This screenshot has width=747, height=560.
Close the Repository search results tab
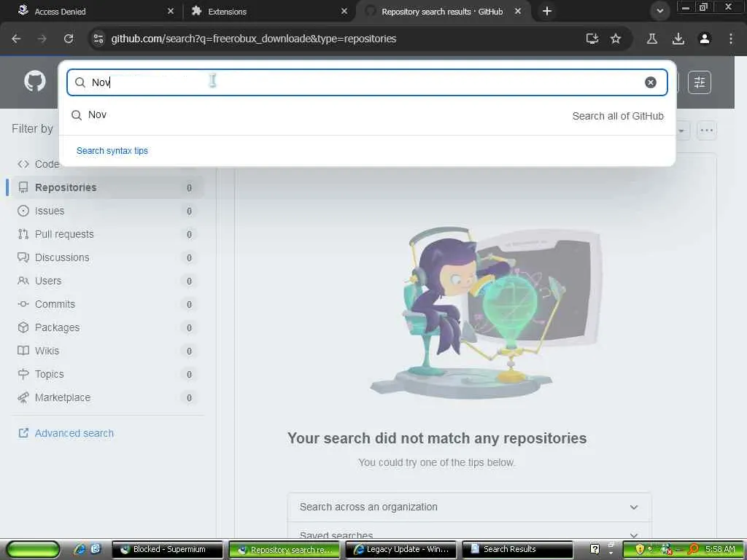pos(518,11)
